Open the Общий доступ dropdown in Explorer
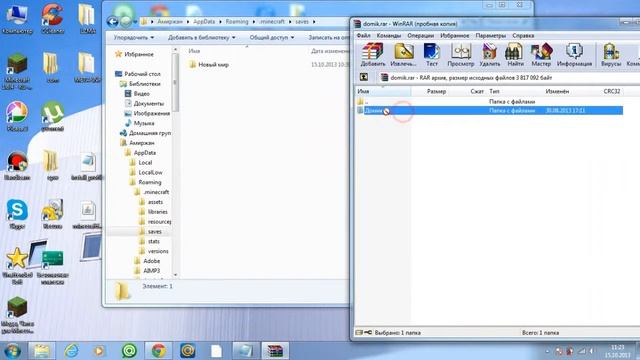This screenshot has height=360, width=640. pos(272,38)
